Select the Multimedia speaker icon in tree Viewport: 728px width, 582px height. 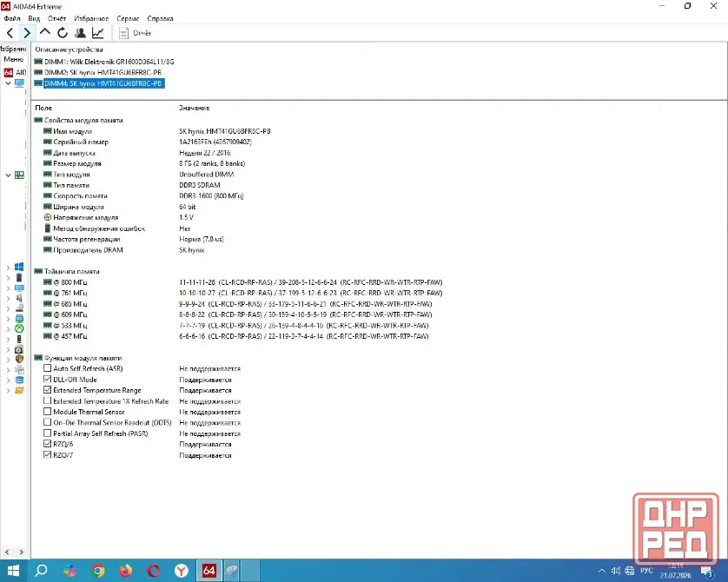19,298
